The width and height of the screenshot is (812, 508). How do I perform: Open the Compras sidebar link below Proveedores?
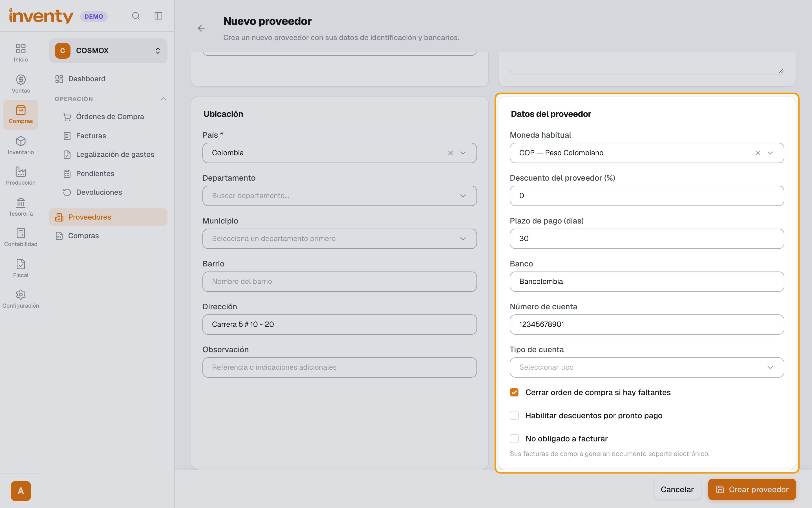[108, 236]
